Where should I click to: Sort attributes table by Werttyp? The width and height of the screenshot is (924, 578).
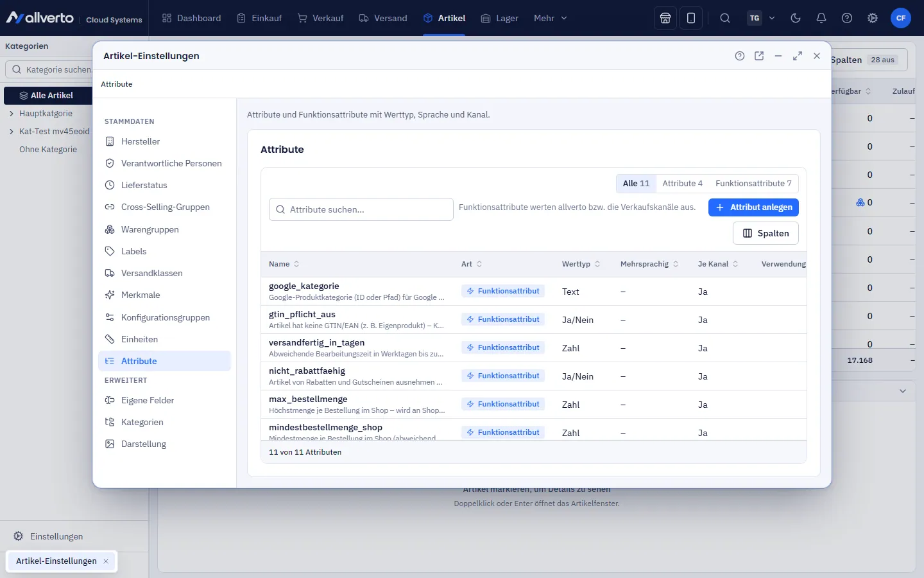click(x=581, y=264)
